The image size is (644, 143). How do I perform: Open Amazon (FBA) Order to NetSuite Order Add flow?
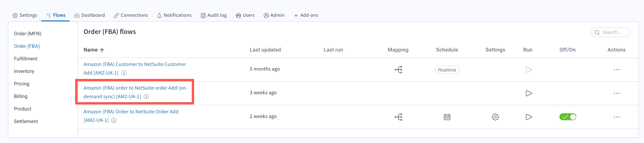(131, 116)
